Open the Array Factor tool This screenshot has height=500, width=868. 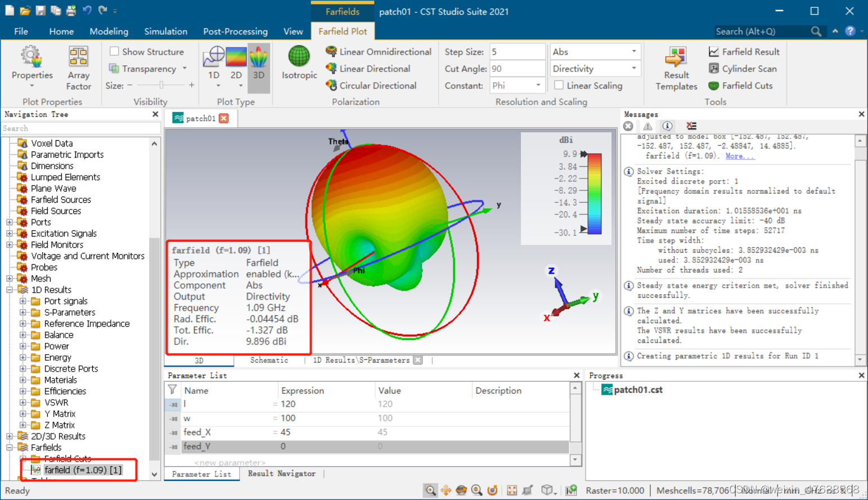pos(79,68)
